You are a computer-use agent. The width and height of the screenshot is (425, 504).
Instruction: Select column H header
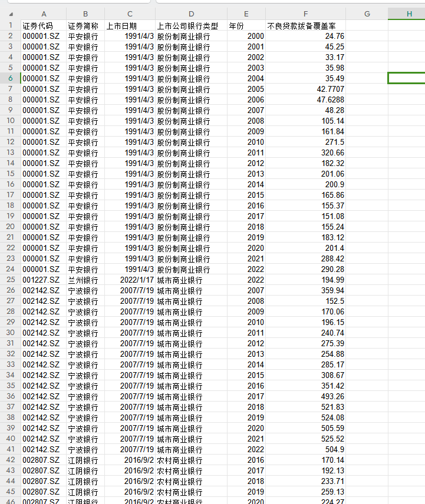click(x=406, y=14)
